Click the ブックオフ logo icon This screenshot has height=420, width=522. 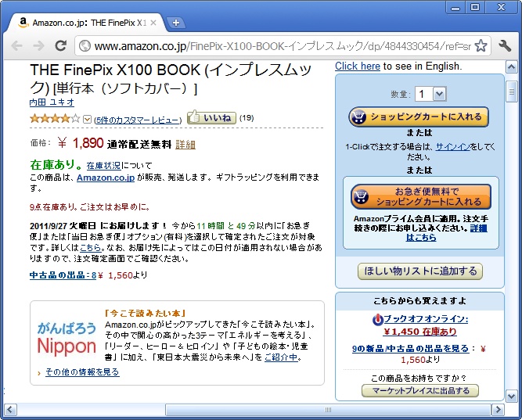378,319
